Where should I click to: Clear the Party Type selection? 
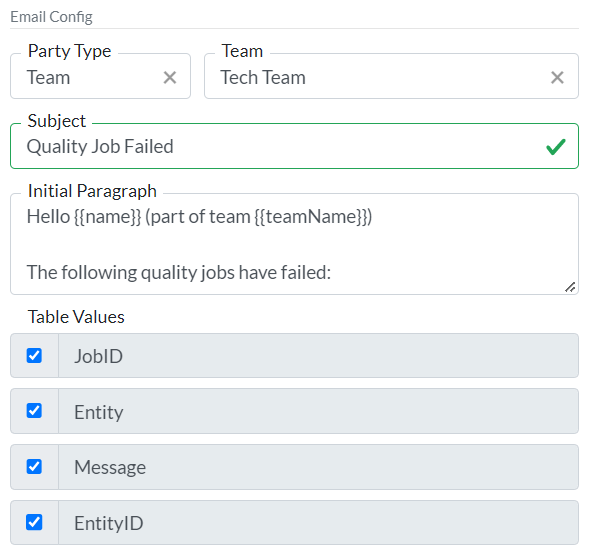pos(170,78)
